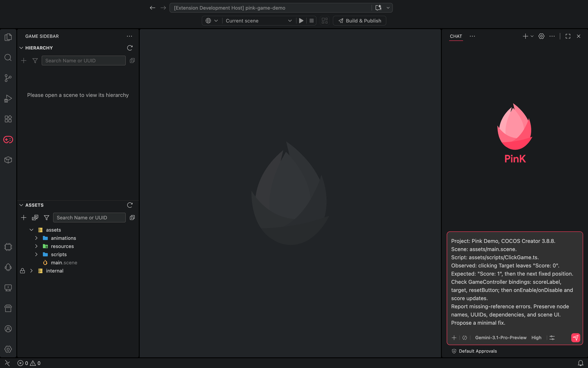Collapse the HIERARCHY section
Screen dimensions: 588x368
click(21, 48)
